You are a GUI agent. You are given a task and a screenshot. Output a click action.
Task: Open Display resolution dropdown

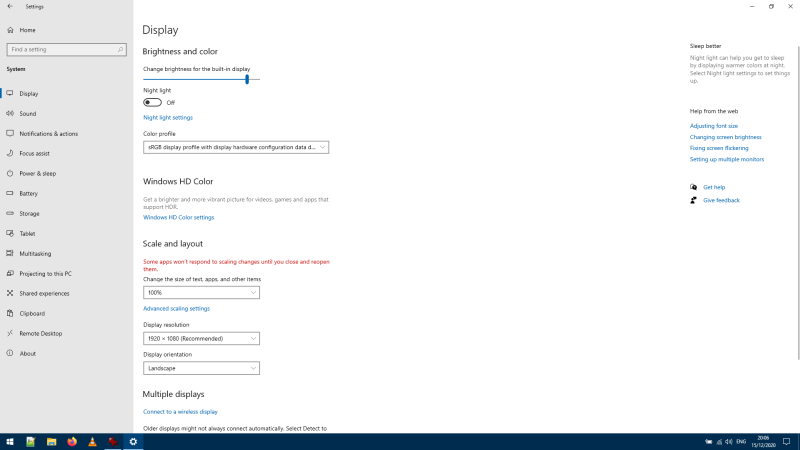click(x=201, y=339)
